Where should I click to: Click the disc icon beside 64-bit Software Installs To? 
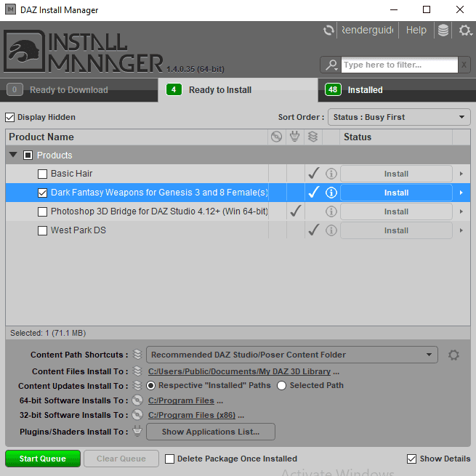[137, 400]
